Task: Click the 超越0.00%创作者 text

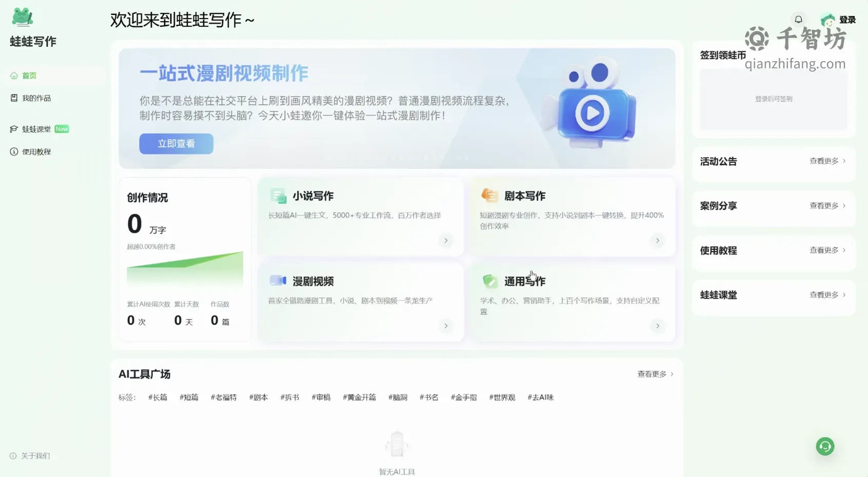Action: (x=151, y=247)
